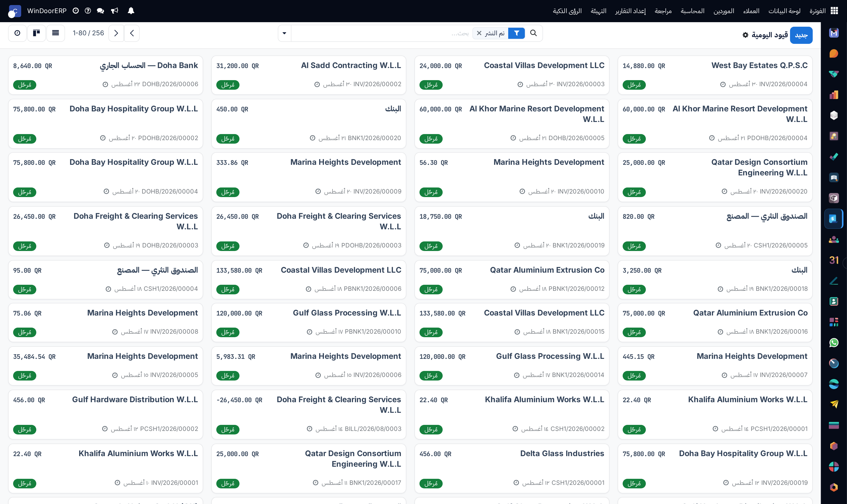This screenshot has width=847, height=504.
Task: Switch to kanban view
Action: (x=36, y=33)
